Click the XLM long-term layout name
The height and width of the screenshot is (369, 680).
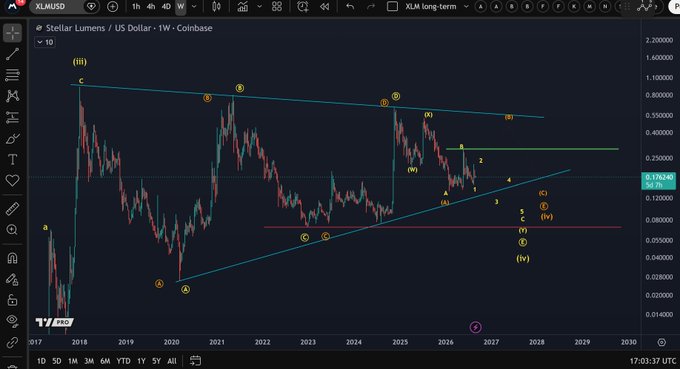coord(431,7)
